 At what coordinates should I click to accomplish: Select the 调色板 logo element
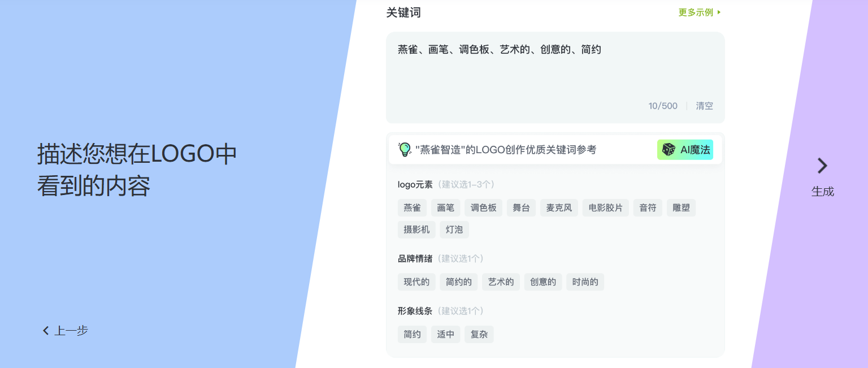point(483,207)
